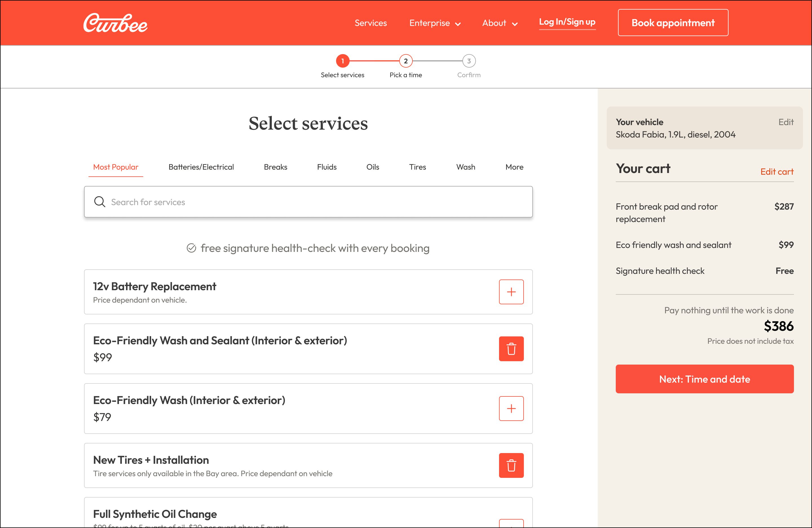The height and width of the screenshot is (528, 812).
Task: Switch to the Tires tab
Action: [x=417, y=167]
